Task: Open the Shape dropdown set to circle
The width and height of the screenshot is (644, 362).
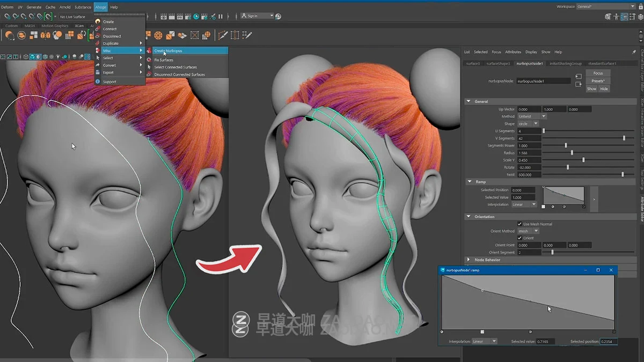Action: (x=529, y=123)
